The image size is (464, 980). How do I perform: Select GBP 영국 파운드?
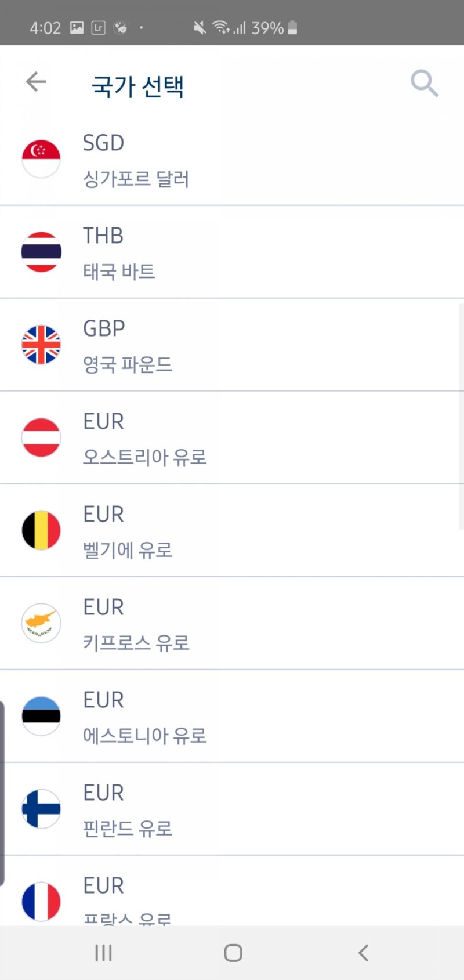click(x=232, y=345)
